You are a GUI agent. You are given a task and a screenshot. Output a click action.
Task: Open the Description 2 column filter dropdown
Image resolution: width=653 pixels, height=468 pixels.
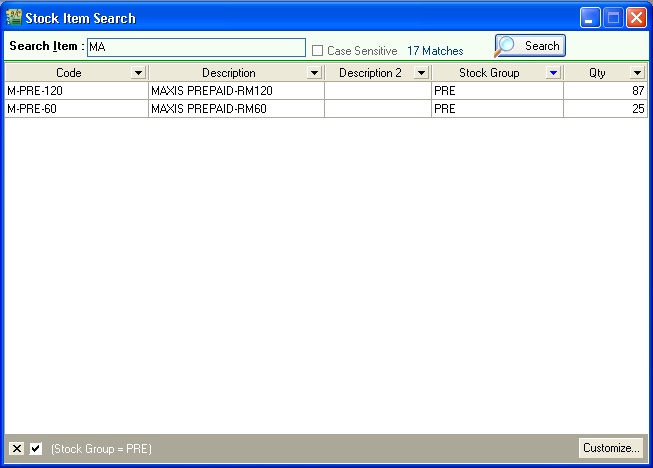(x=421, y=73)
